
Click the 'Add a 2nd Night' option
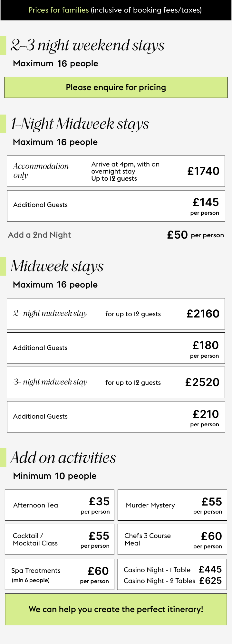click(40, 235)
